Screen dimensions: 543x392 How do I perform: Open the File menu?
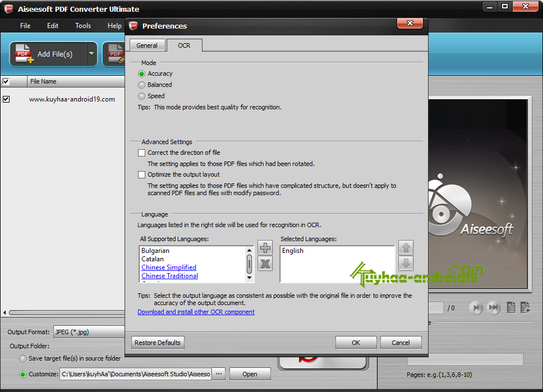click(25, 26)
